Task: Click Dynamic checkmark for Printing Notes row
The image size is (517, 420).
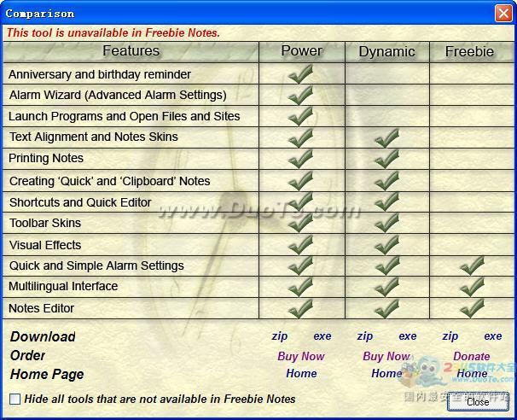Action: tap(386, 158)
